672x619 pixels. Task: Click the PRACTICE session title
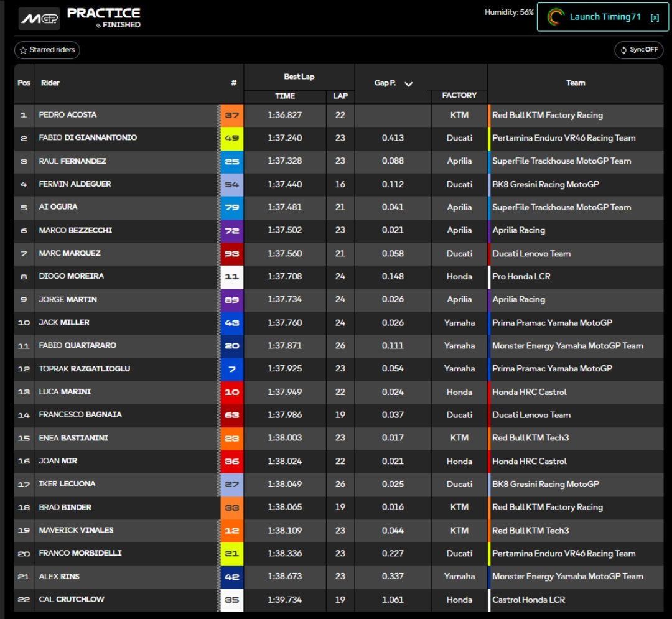click(x=104, y=13)
